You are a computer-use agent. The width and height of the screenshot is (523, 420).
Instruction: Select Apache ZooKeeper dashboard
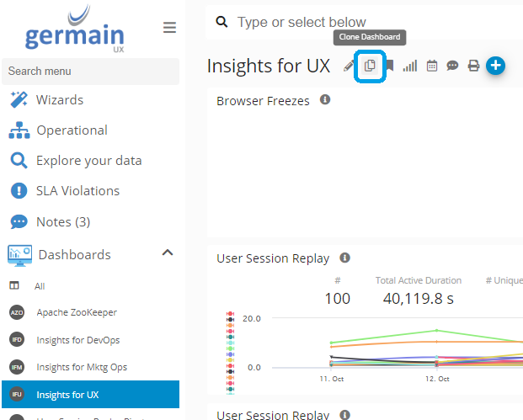point(77,312)
